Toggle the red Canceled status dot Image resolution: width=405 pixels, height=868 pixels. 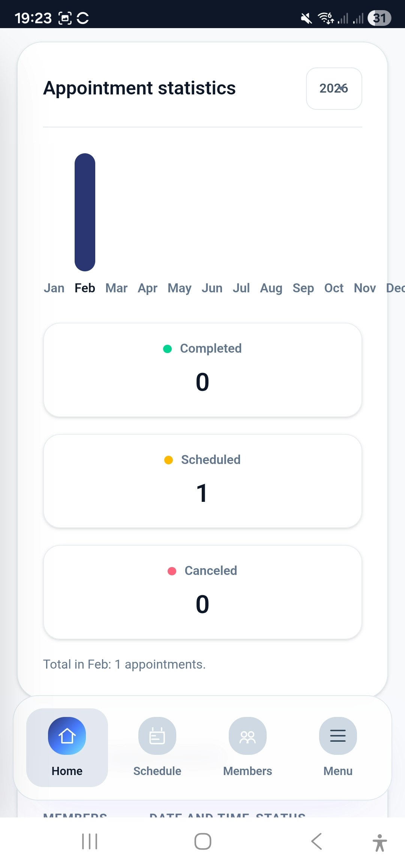pos(172,570)
